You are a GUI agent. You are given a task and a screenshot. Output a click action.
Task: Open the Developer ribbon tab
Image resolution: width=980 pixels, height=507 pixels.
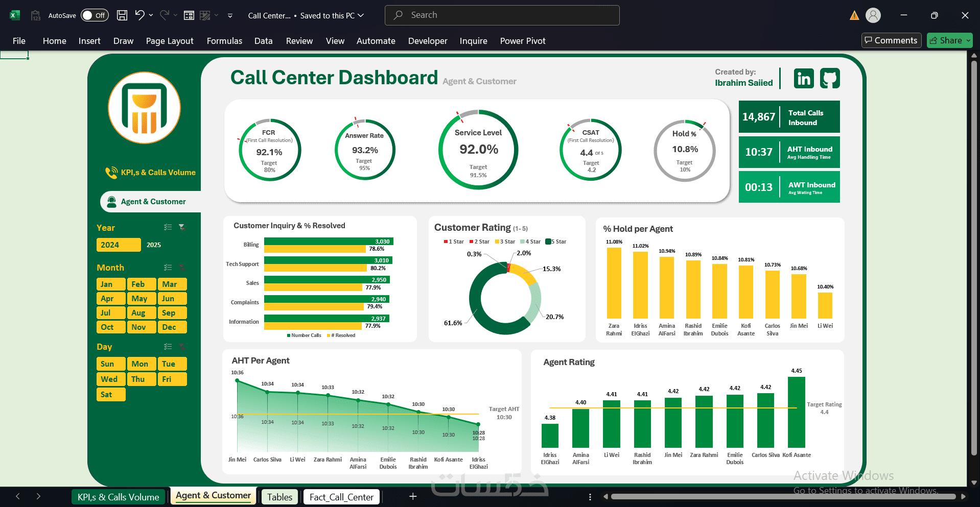(428, 41)
